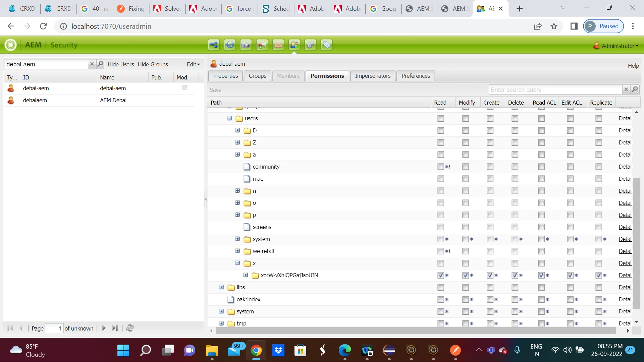Expand the we-retail folder node
This screenshot has width=644, height=362.
237,251
